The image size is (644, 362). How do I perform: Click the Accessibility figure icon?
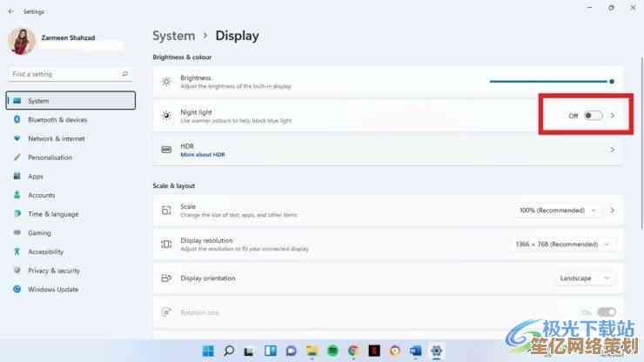pos(17,252)
